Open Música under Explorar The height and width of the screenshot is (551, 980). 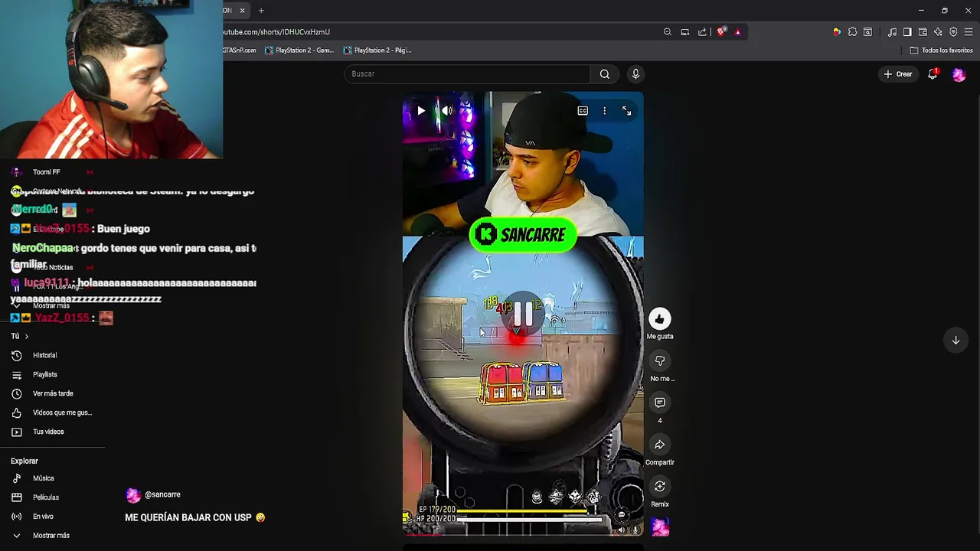pyautogui.click(x=43, y=478)
